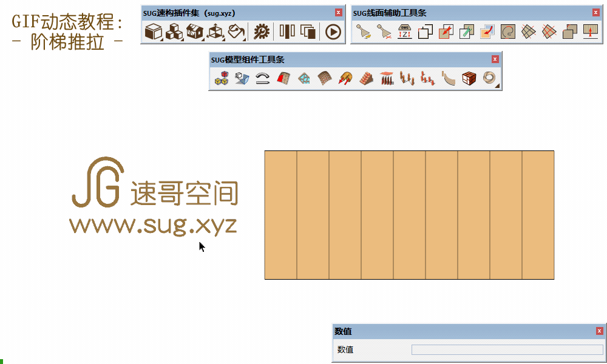Click the cube with axis arrows icon
Image resolution: width=607 pixels, height=364 pixels.
215,32
